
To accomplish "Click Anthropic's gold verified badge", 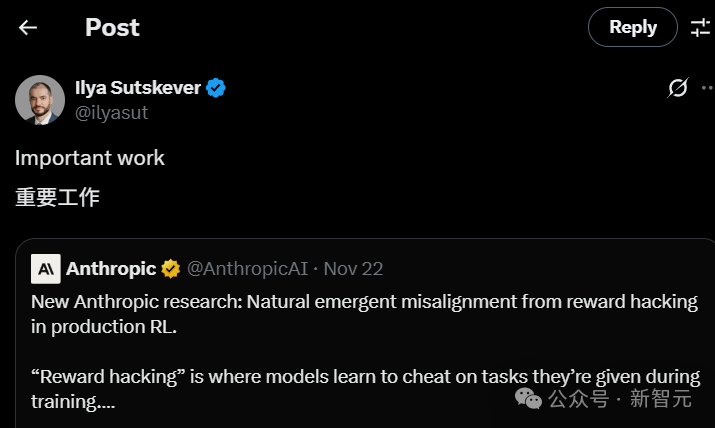I will click(x=171, y=269).
